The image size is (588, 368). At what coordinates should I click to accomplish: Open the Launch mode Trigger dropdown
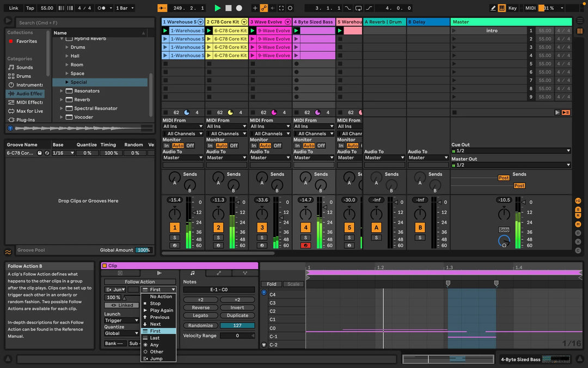click(121, 321)
